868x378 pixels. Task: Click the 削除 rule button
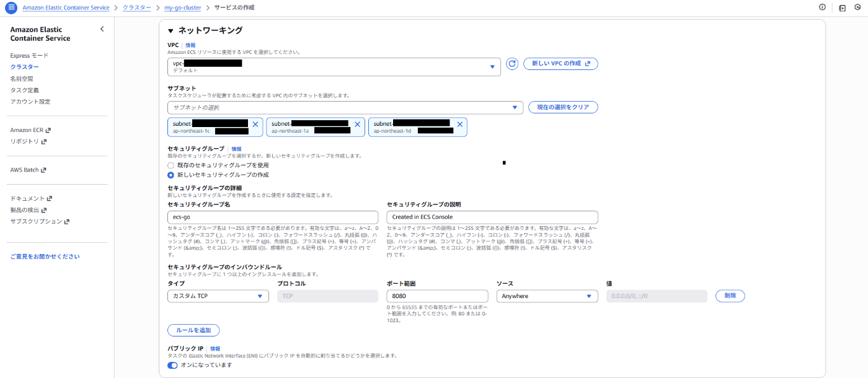pos(730,296)
